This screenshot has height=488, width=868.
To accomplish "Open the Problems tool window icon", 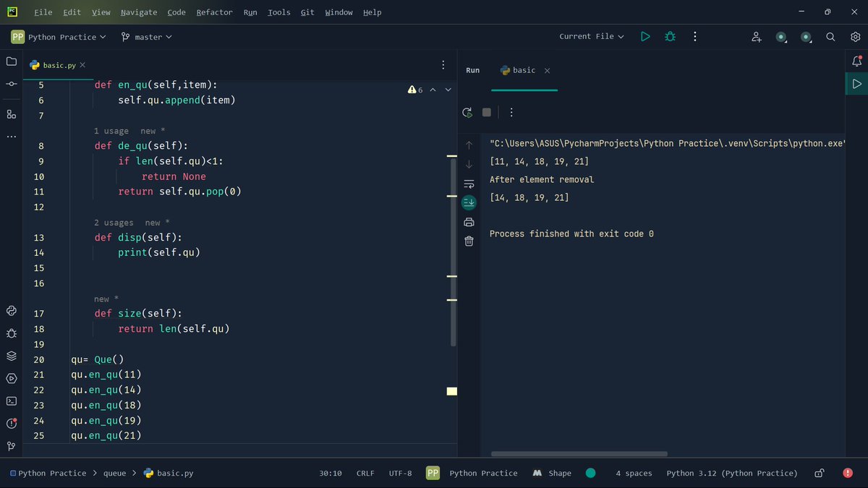I will [12, 424].
